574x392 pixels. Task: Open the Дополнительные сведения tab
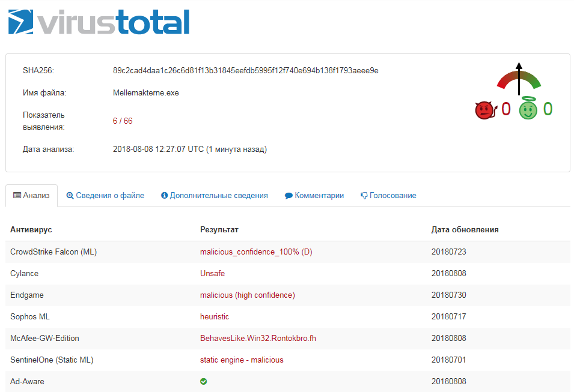[215, 196]
